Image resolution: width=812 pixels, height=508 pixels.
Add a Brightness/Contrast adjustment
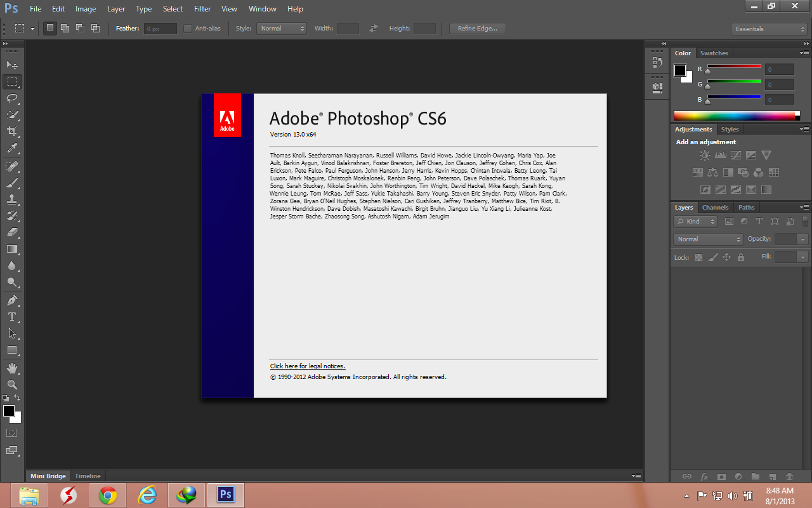coord(705,156)
